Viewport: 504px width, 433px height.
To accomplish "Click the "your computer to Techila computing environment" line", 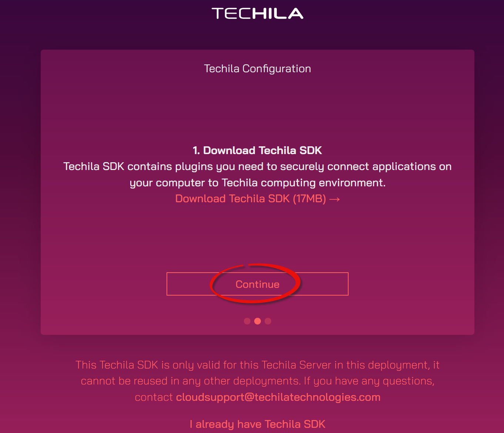I will coord(257,183).
